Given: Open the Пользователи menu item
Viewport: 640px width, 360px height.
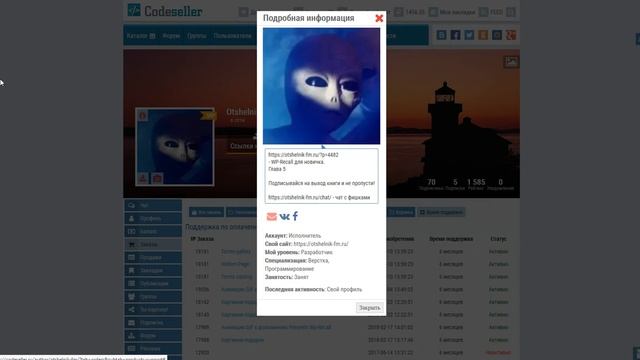Looking at the screenshot, I should 232,36.
